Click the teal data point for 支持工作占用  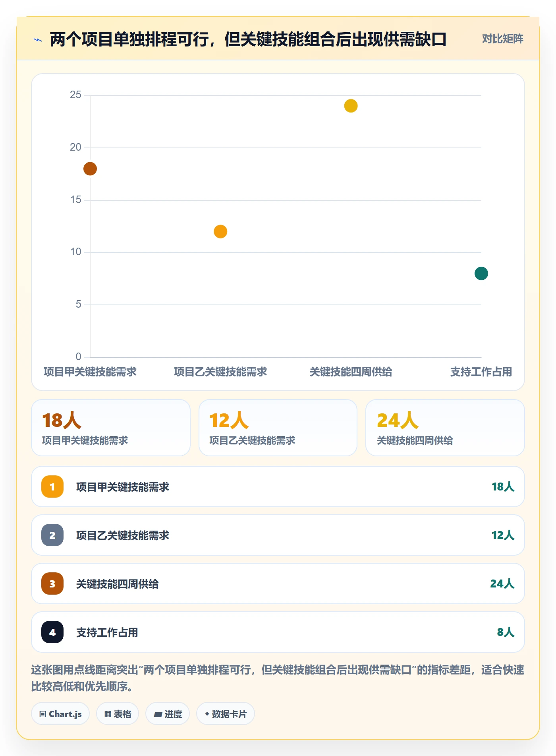481,273
